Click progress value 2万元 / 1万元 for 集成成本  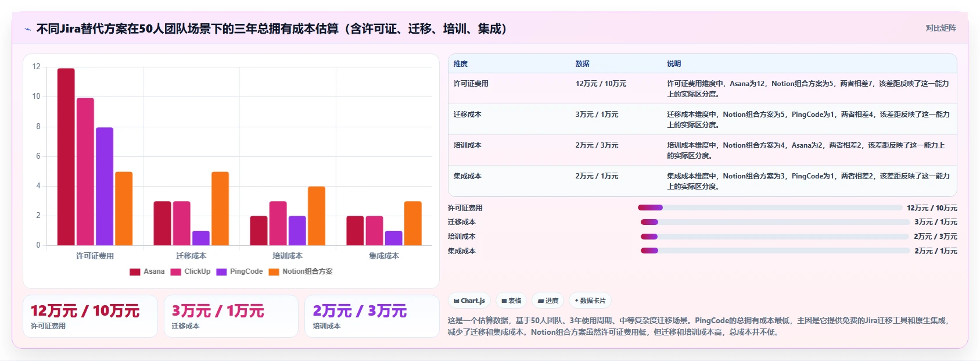(x=936, y=251)
